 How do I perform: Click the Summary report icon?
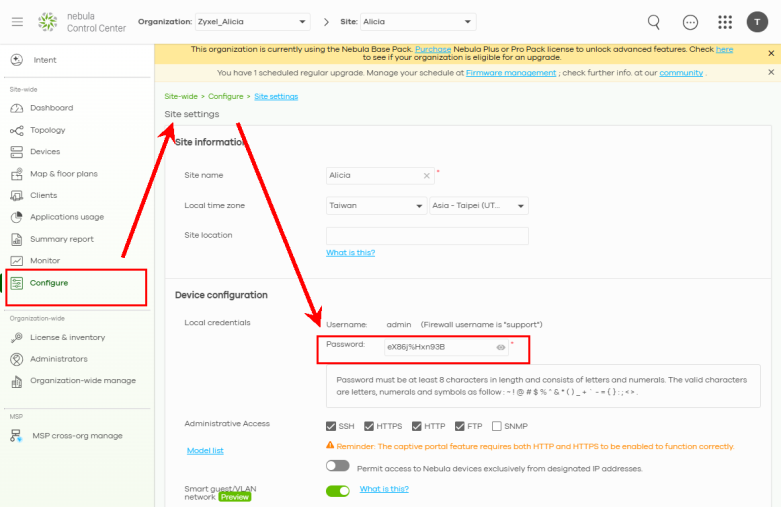coord(17,239)
